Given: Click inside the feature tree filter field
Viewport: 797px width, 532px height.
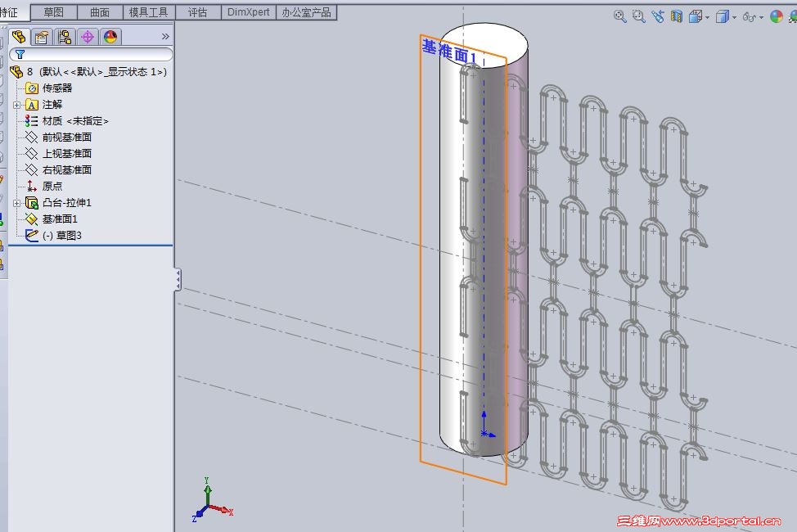Looking at the screenshot, I should pos(91,54).
